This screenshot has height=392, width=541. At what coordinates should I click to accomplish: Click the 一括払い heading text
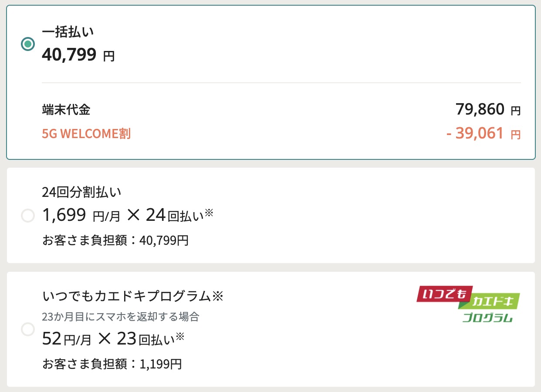[68, 32]
